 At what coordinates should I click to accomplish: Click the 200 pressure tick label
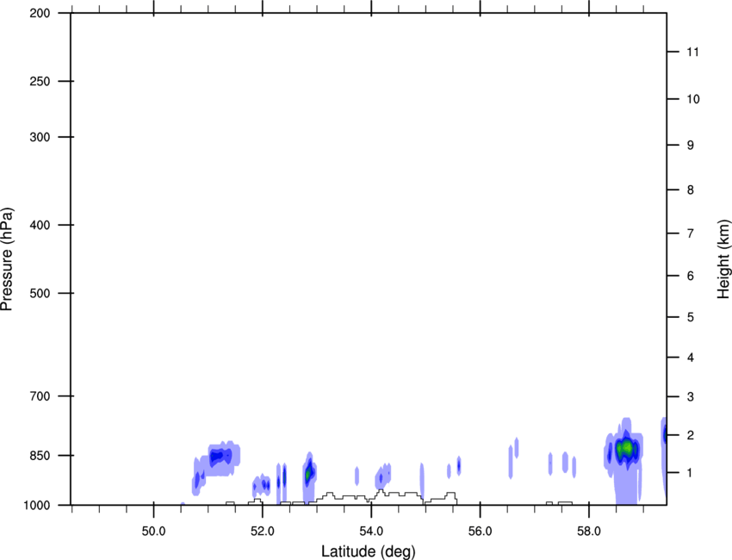pos(40,13)
